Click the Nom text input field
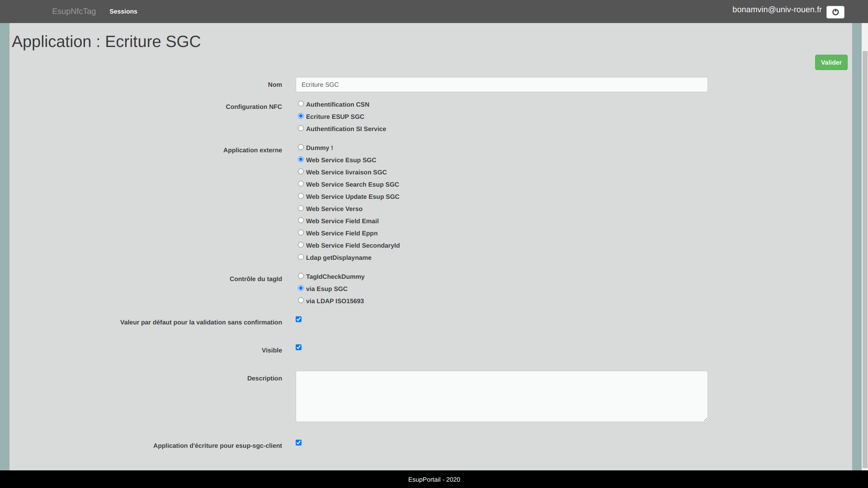This screenshot has height=488, width=868. point(501,84)
